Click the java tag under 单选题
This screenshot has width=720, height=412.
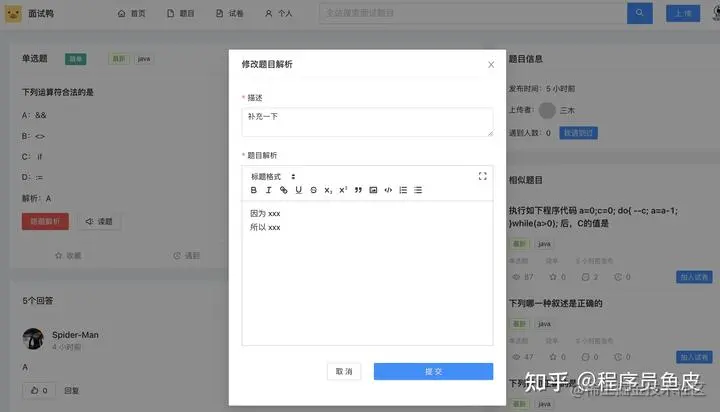pos(144,59)
